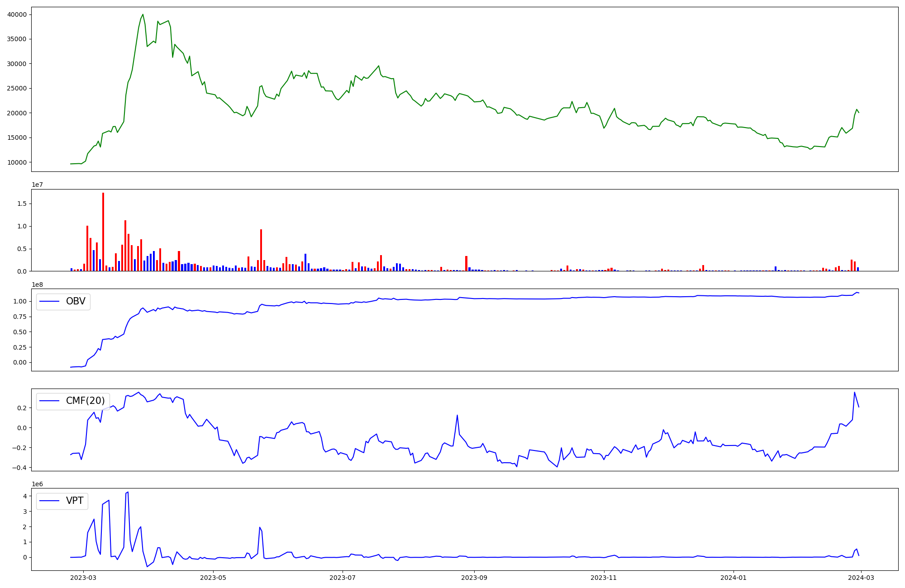This screenshot has width=905, height=588.
Task: Click the 30000 price axis label
Action: 17,64
